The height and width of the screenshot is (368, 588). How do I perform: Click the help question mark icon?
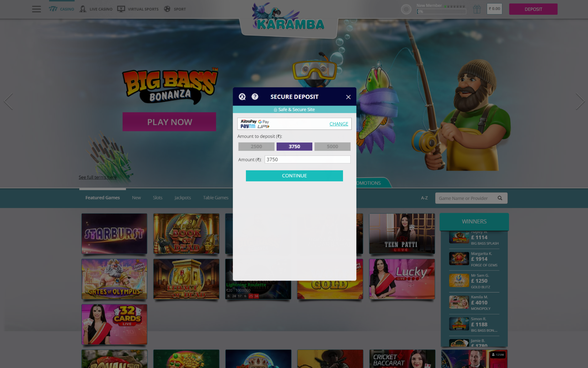coord(254,97)
